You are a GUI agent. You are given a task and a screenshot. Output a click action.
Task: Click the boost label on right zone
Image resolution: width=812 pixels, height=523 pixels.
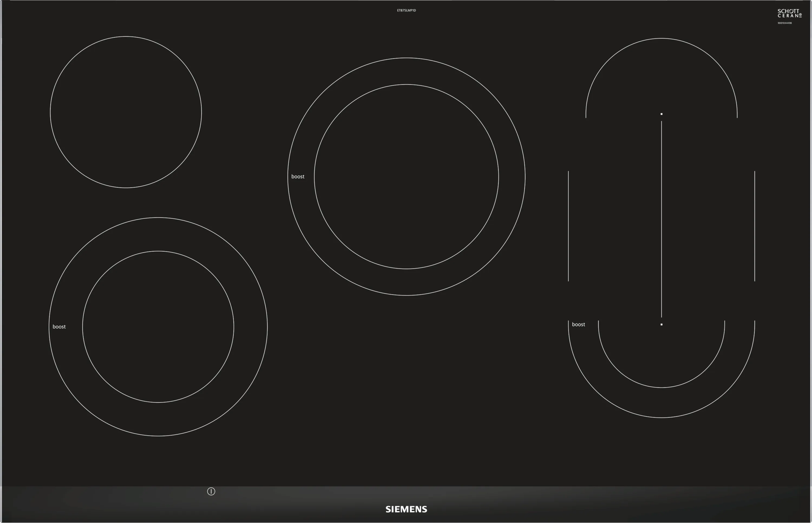tap(578, 324)
